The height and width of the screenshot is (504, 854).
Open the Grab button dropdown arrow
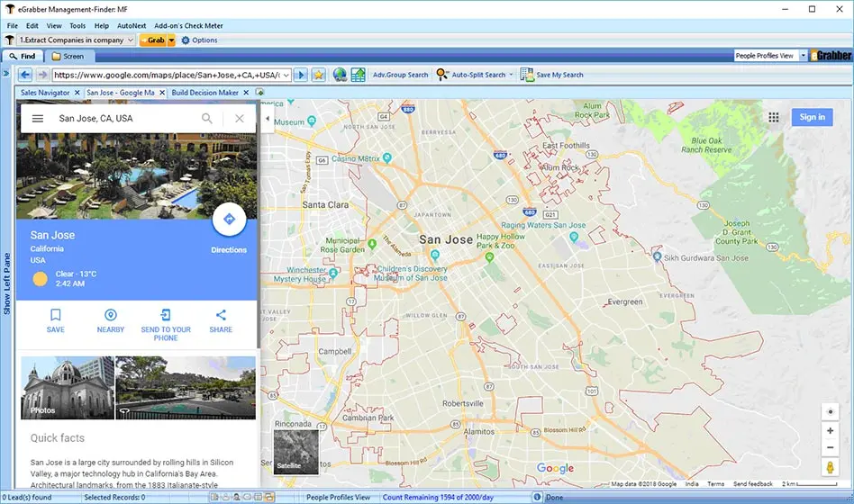coord(171,40)
